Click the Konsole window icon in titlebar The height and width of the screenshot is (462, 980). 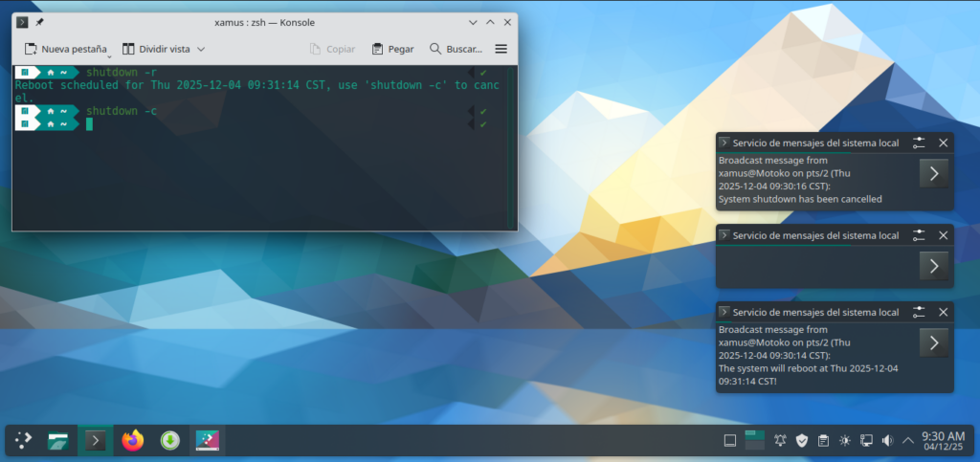click(22, 22)
